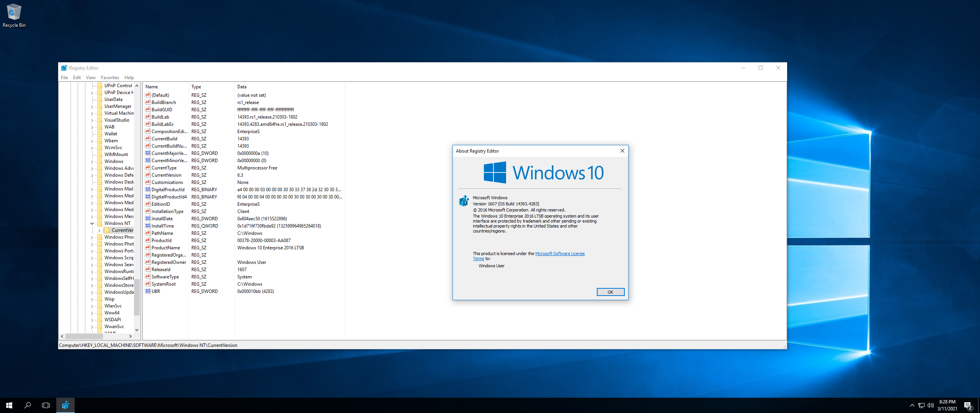Expand the WSDAPI tree node
The width and height of the screenshot is (980, 413).
click(x=92, y=320)
